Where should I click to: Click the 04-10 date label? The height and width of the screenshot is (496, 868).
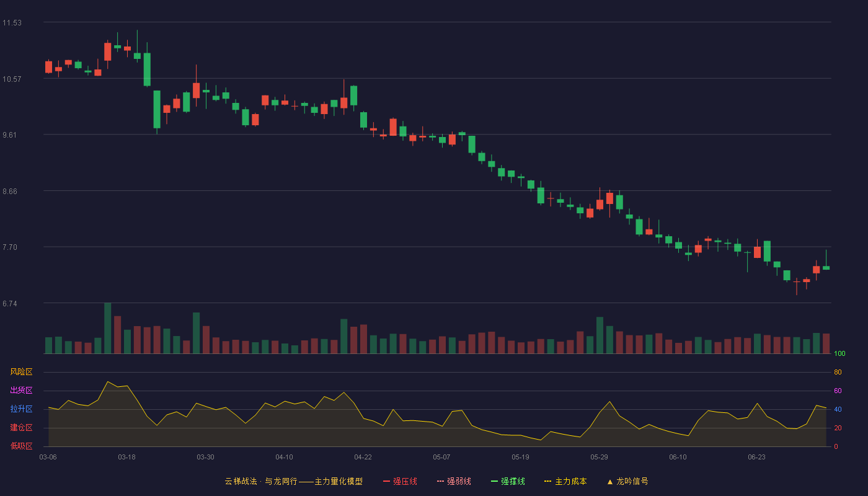(284, 457)
